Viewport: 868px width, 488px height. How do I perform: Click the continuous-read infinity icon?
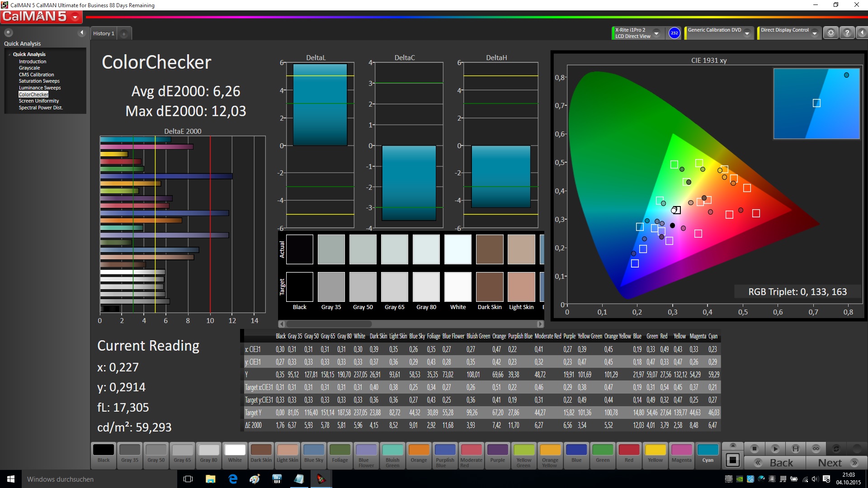pos(816,449)
